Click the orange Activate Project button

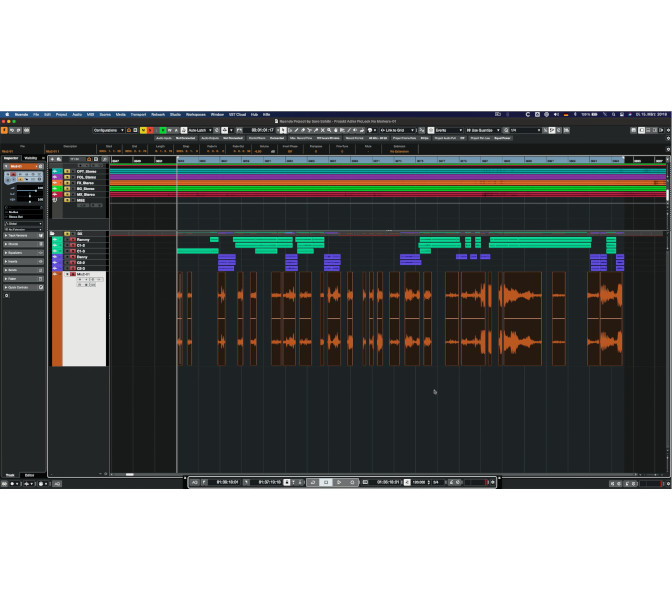click(4, 130)
